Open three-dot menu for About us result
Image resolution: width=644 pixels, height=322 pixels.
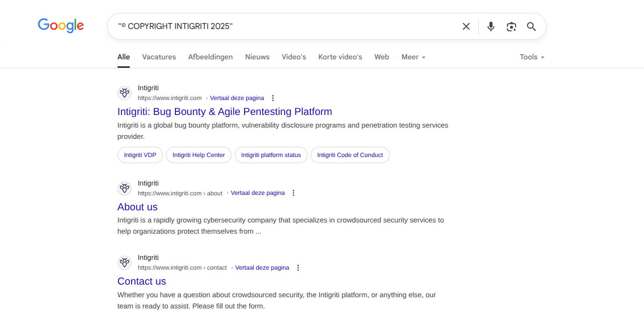point(294,193)
